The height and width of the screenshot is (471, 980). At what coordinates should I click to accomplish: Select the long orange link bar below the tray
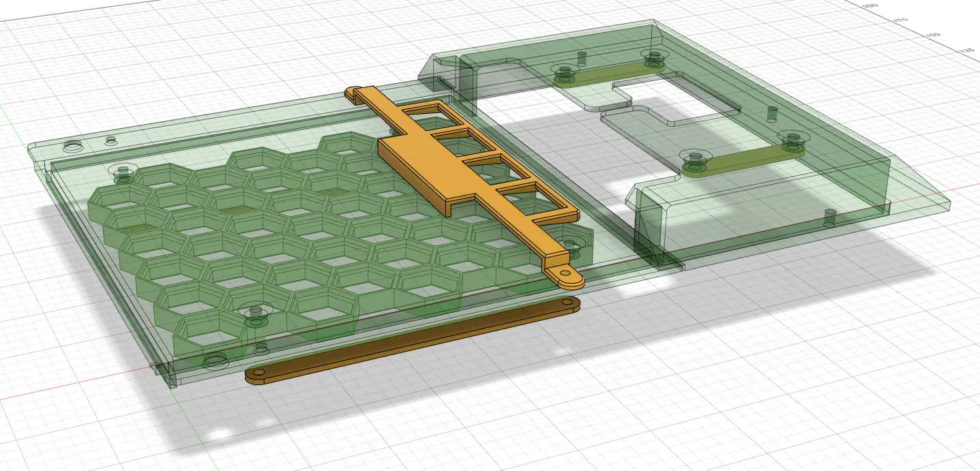coord(413,341)
